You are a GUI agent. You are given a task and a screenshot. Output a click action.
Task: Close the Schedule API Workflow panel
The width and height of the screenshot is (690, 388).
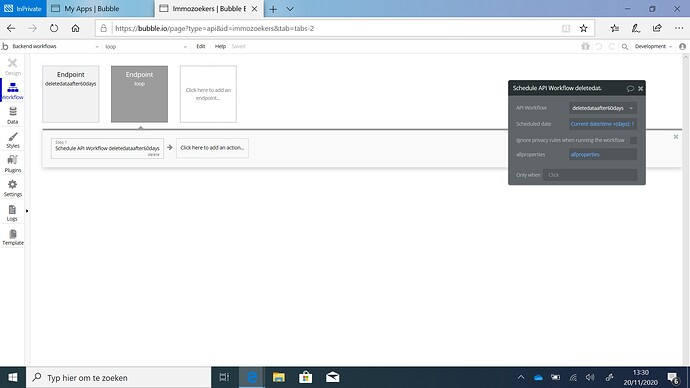(641, 88)
